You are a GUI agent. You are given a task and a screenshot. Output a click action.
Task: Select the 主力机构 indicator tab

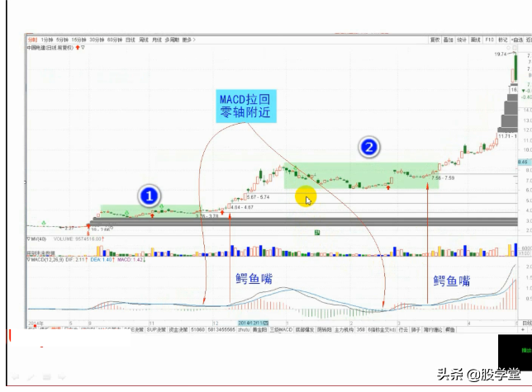click(x=344, y=329)
